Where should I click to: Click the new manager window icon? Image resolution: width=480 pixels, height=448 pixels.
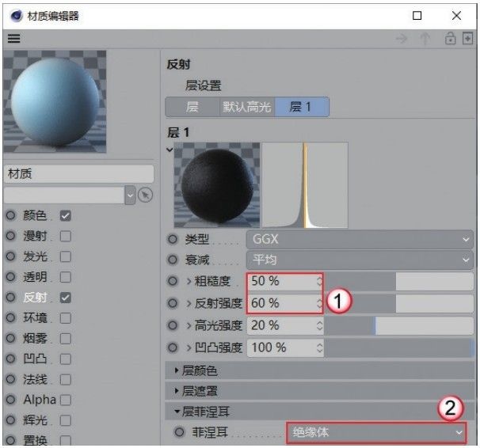(468, 39)
